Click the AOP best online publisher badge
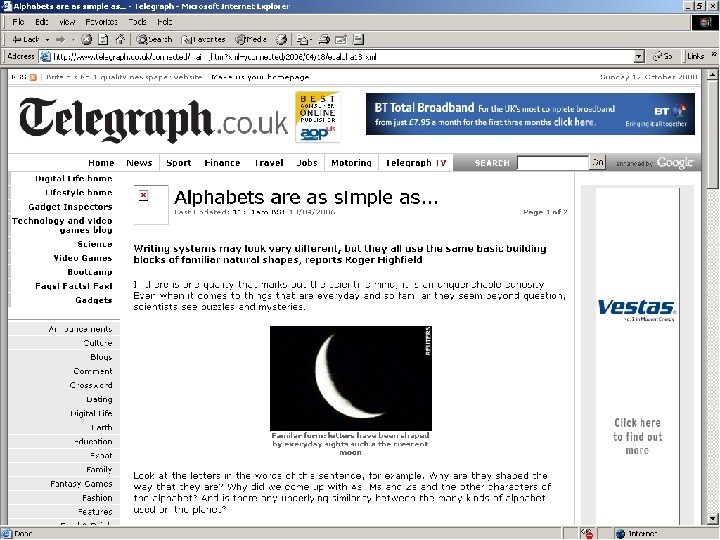This screenshot has height=540, width=720. (317, 117)
